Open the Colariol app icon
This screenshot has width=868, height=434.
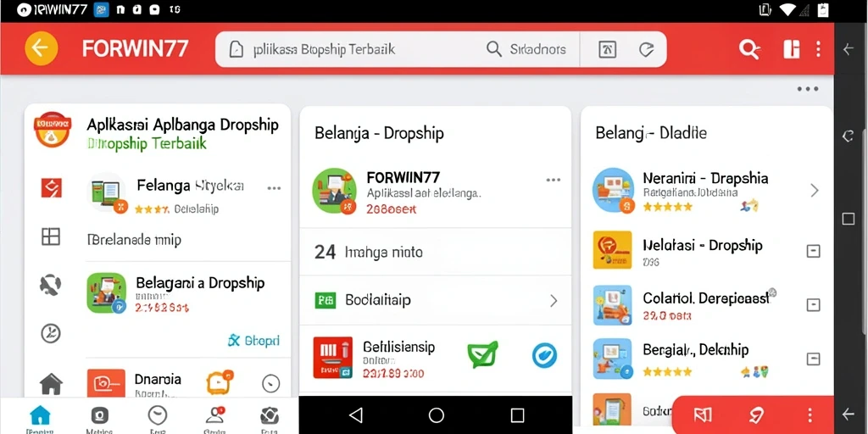[x=612, y=305]
